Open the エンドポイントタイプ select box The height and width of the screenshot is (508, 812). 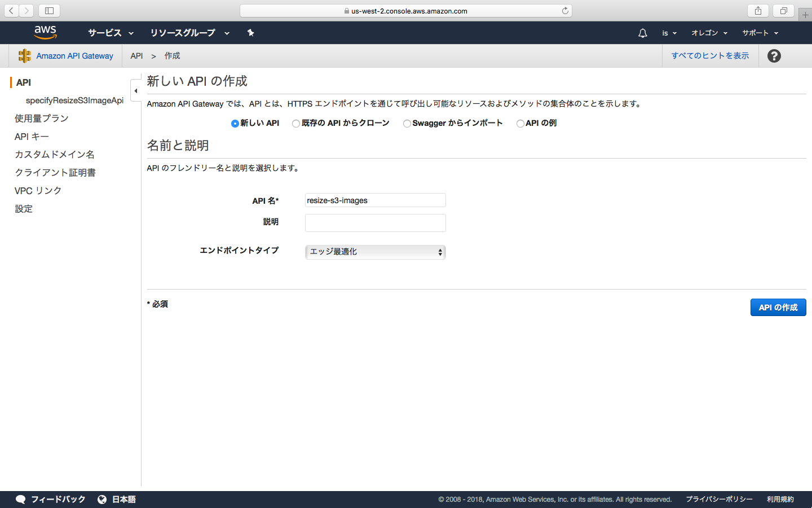click(x=376, y=252)
